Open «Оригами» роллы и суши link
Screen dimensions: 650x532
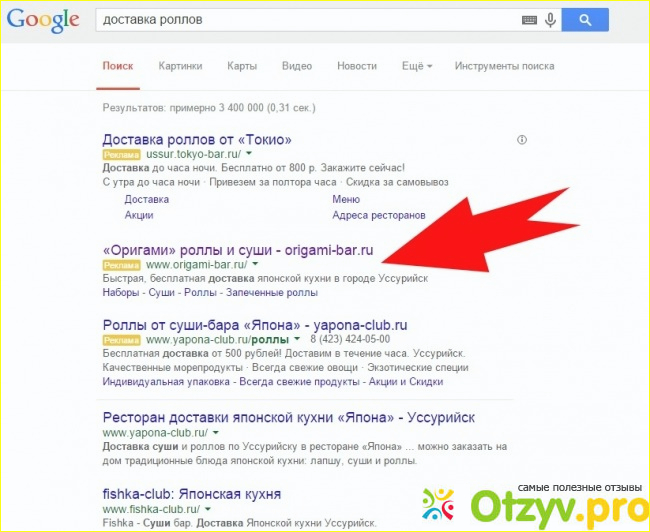coord(238,250)
